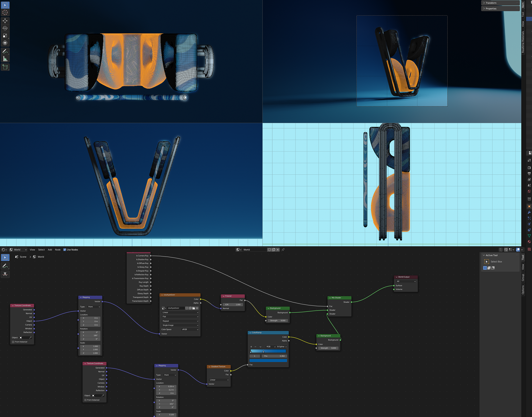The image size is (532, 417).
Task: Toggle the node editor overlays button
Action: click(x=518, y=250)
